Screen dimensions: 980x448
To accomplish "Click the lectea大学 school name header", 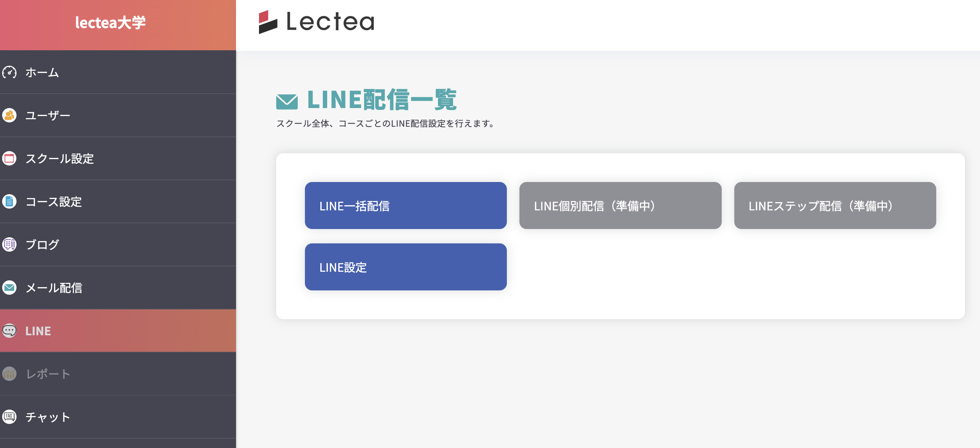I will point(110,23).
